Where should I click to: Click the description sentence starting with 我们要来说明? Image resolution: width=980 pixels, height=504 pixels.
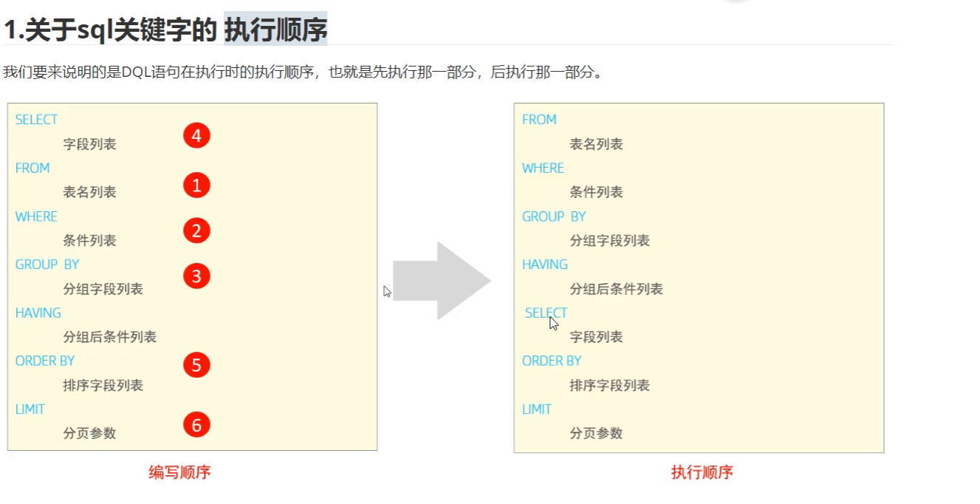[303, 72]
